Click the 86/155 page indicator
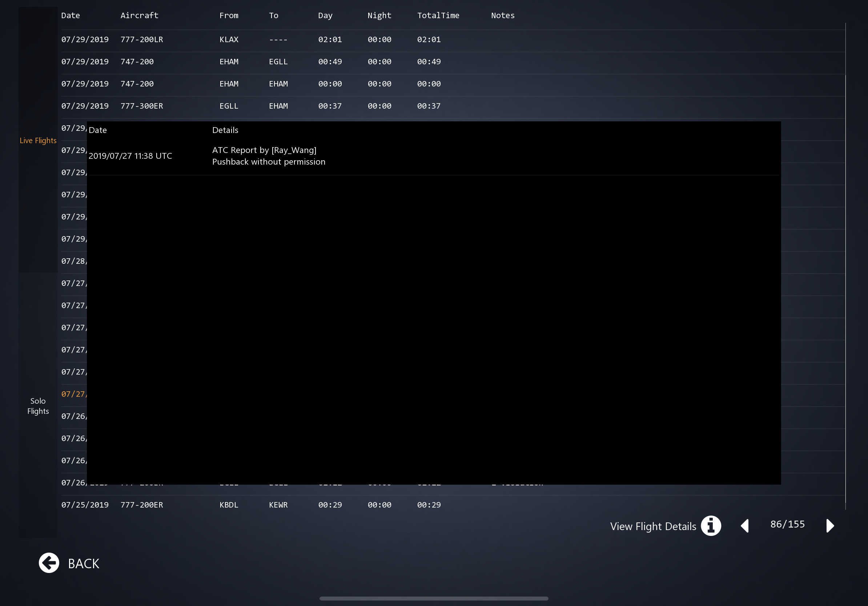This screenshot has width=868, height=606. point(787,524)
